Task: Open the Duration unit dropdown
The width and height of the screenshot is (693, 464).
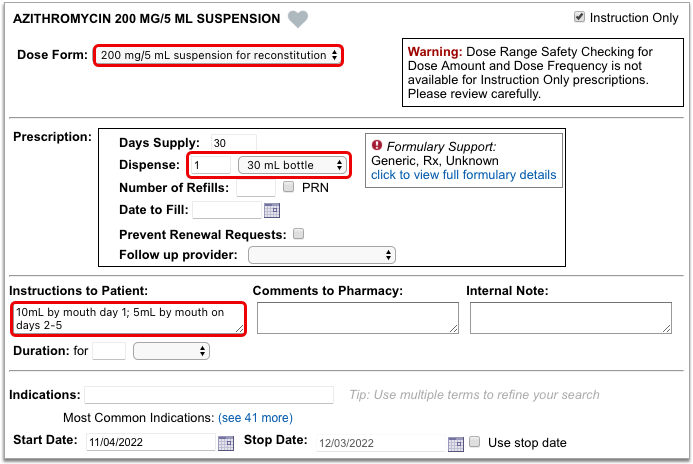Action: (171, 351)
